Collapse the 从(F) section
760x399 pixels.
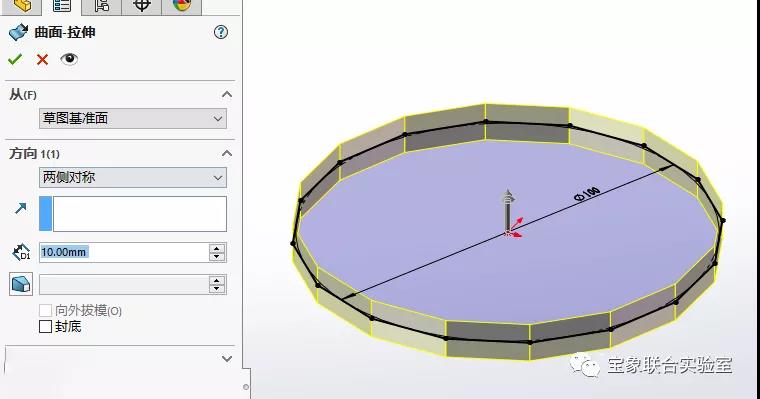(x=226, y=95)
